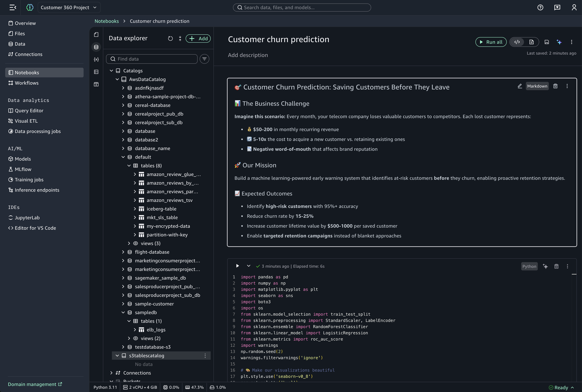Collapse the main navigation sidebar
The height and width of the screenshot is (392, 582).
click(13, 7)
